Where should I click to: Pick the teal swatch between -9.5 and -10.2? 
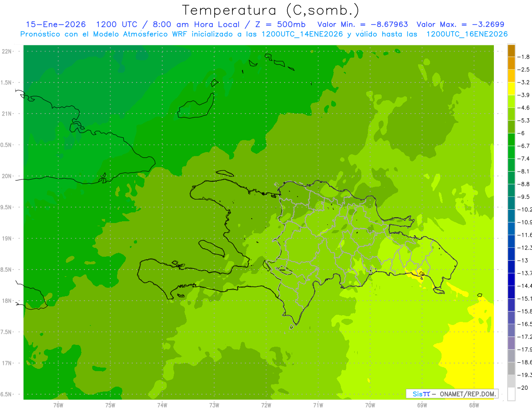(x=512, y=203)
